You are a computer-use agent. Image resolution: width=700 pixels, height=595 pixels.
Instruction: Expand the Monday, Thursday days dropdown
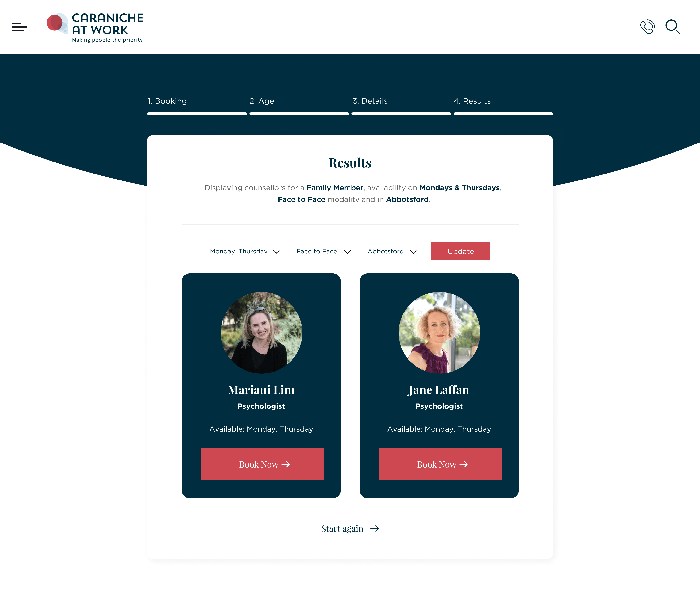click(x=245, y=252)
